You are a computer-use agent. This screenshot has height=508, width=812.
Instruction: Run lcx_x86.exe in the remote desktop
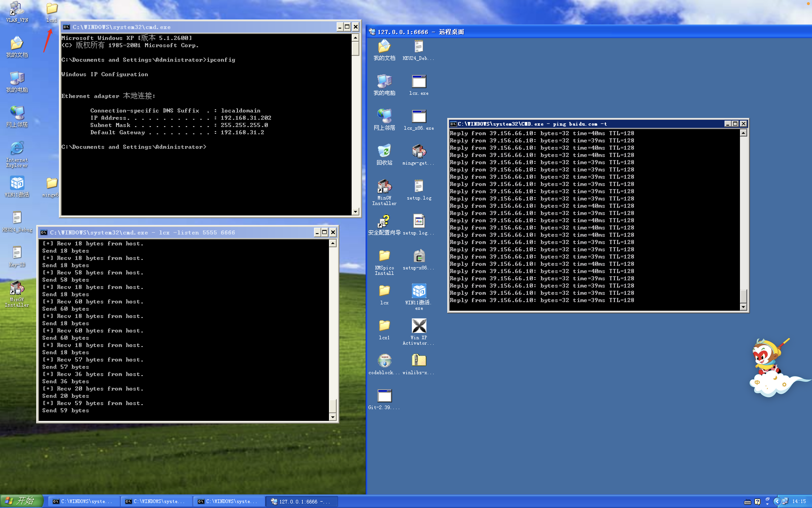(x=419, y=120)
